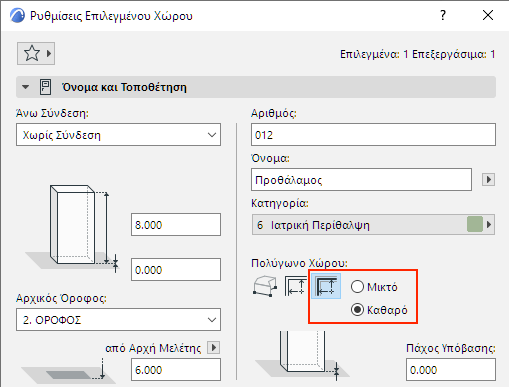The height and width of the screenshot is (387, 509).
Task: Click the help question mark
Action: point(443,15)
